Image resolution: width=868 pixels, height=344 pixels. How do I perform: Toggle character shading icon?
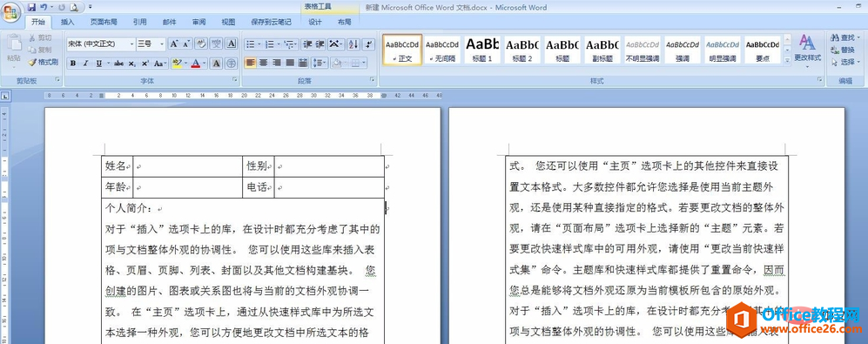(217, 64)
